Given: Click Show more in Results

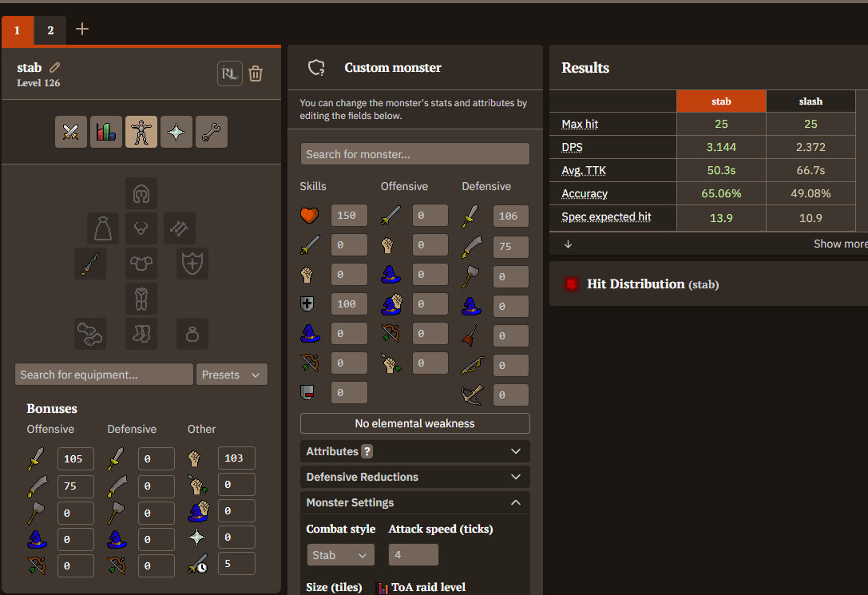Looking at the screenshot, I should 840,244.
